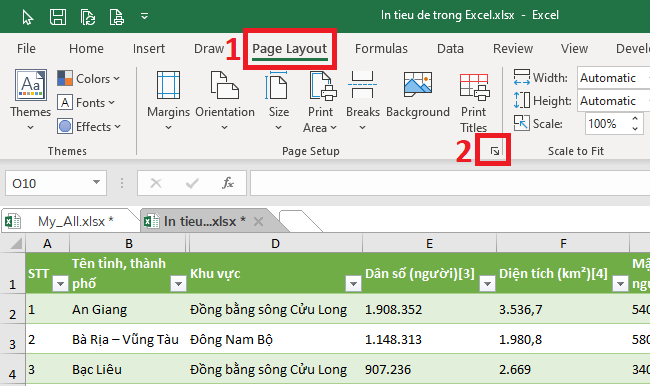Open the Name Box dropdown arrow
650x386 pixels.
(96, 182)
